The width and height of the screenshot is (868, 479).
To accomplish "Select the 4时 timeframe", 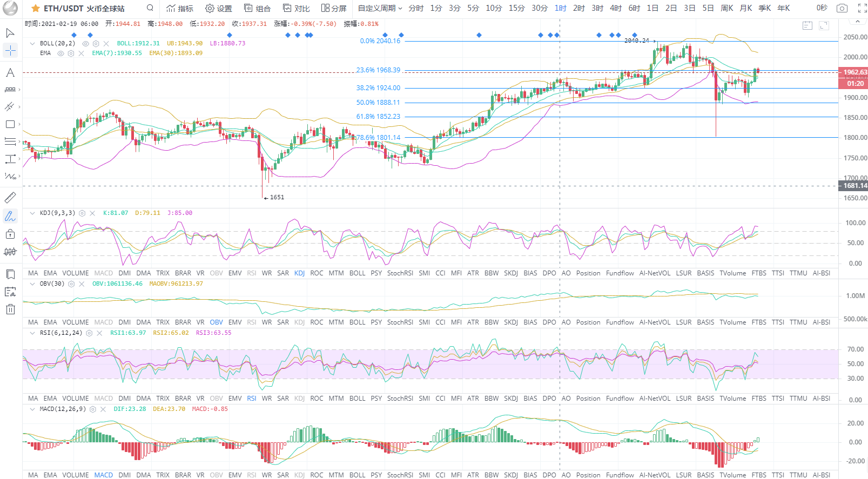I will pos(616,8).
